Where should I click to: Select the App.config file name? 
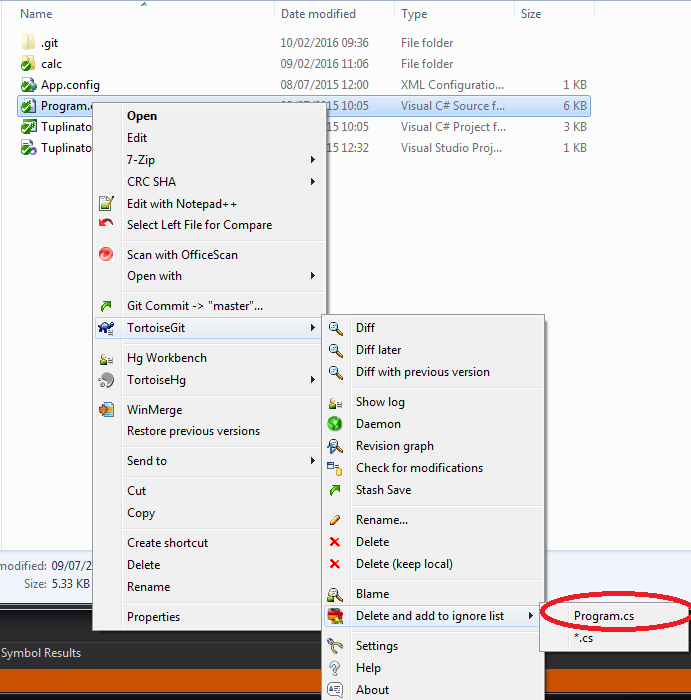[70, 85]
